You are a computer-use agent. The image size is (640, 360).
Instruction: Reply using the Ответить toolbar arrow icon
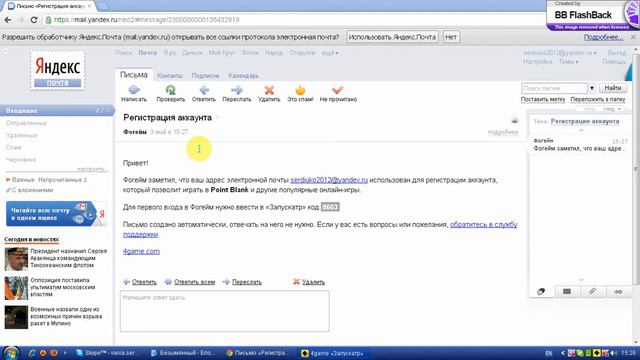[204, 90]
